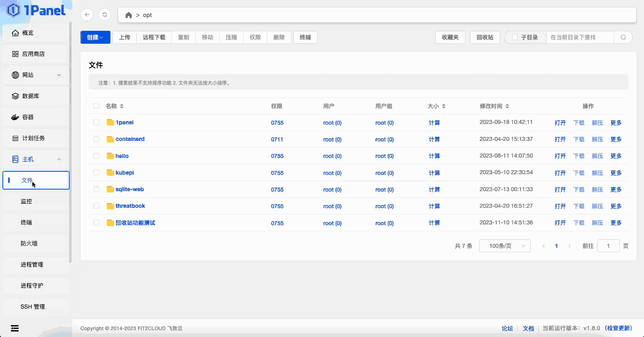
Task: Tick the checkbox for the 1panel folder
Action: (x=96, y=122)
